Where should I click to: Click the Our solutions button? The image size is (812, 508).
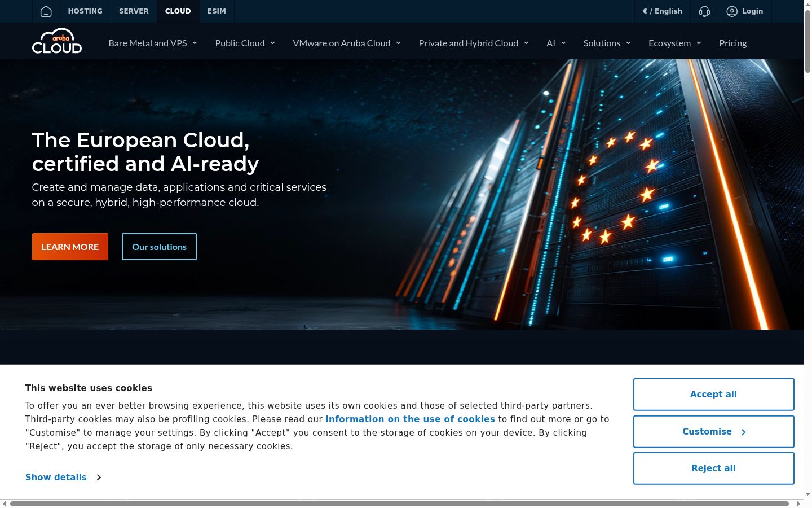tap(159, 247)
